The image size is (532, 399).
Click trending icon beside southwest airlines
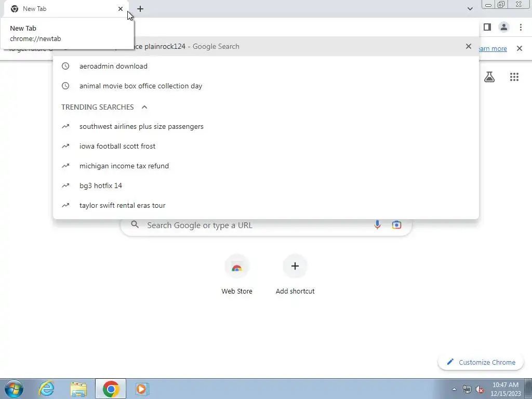coord(65,126)
